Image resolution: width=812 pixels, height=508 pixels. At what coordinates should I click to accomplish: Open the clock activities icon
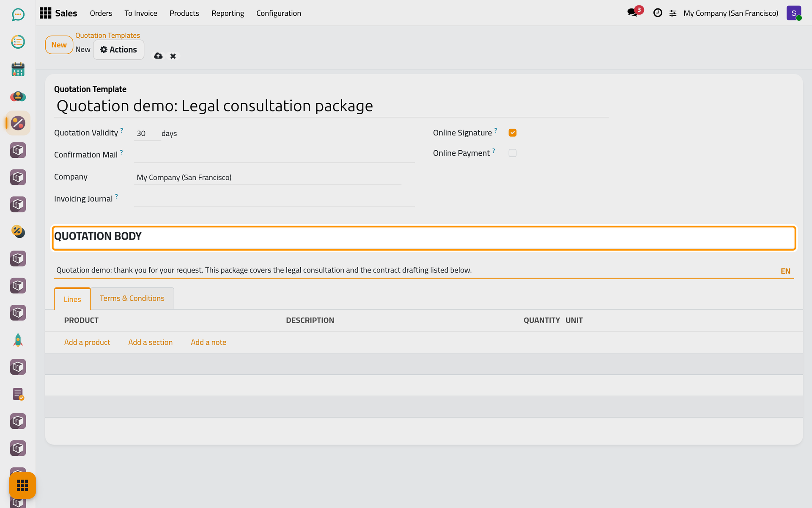(658, 13)
